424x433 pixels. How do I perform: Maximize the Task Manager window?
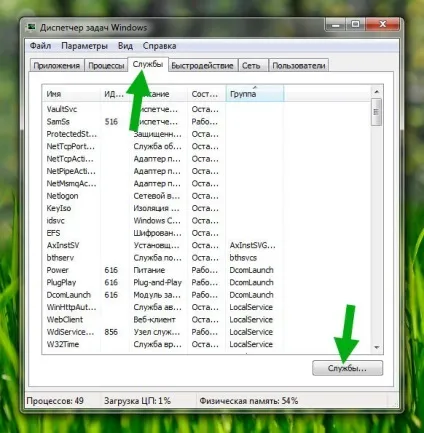356,24
